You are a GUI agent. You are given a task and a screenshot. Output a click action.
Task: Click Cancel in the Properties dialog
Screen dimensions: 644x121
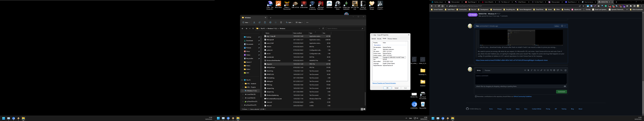click(x=396, y=88)
